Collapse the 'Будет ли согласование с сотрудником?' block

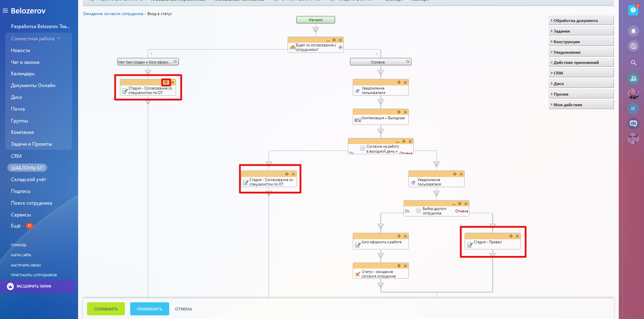(x=328, y=40)
